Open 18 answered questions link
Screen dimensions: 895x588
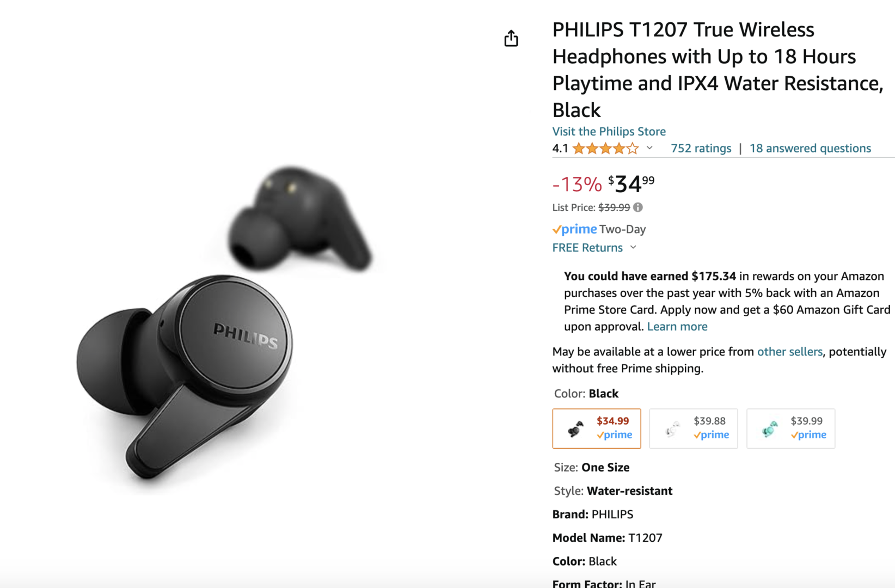[810, 148]
